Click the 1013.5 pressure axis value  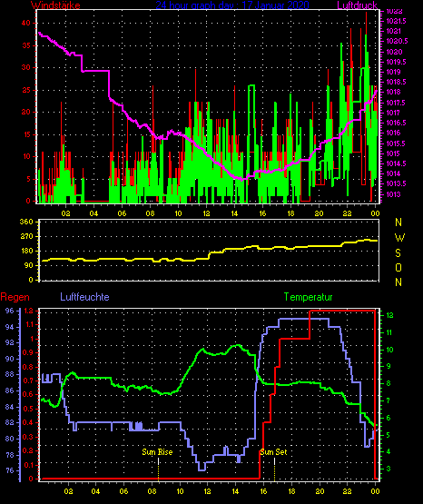point(396,183)
